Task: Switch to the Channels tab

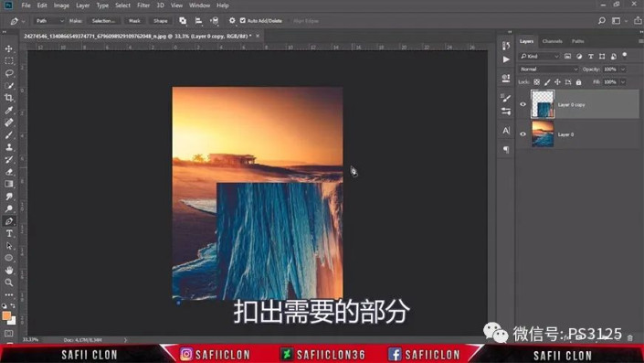Action: tap(552, 41)
